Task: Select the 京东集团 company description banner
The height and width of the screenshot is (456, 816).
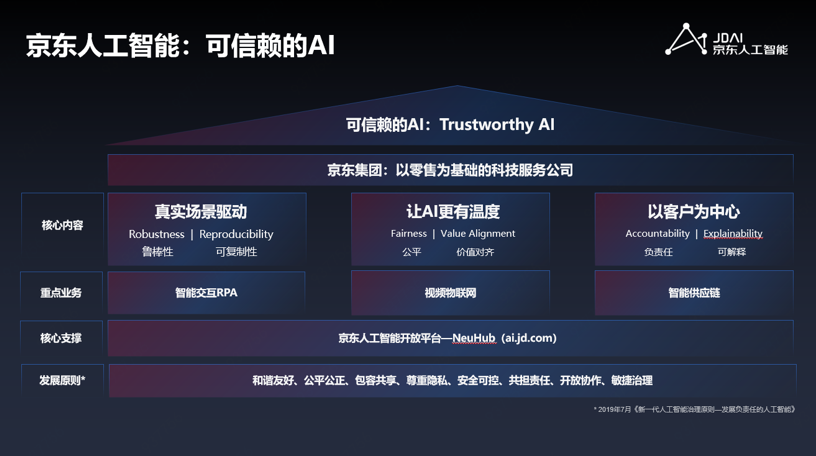Action: point(450,170)
